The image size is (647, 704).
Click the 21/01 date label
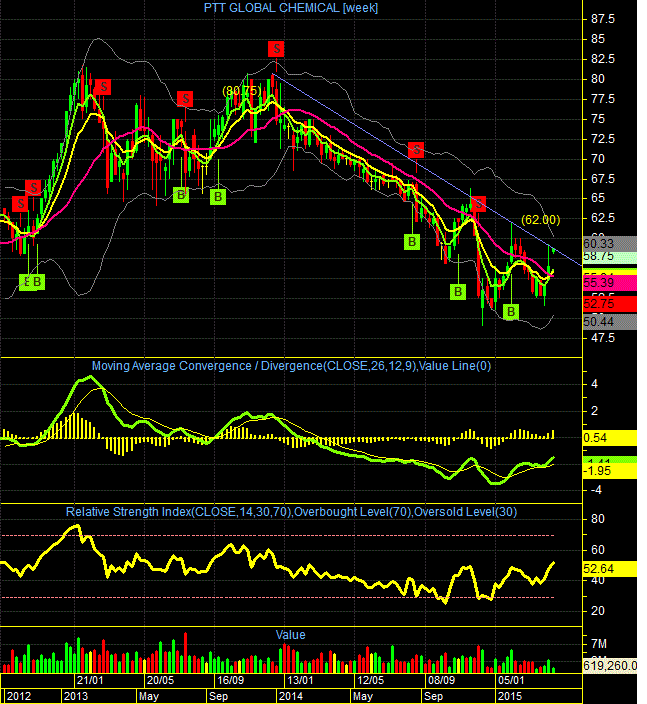[x=90, y=680]
